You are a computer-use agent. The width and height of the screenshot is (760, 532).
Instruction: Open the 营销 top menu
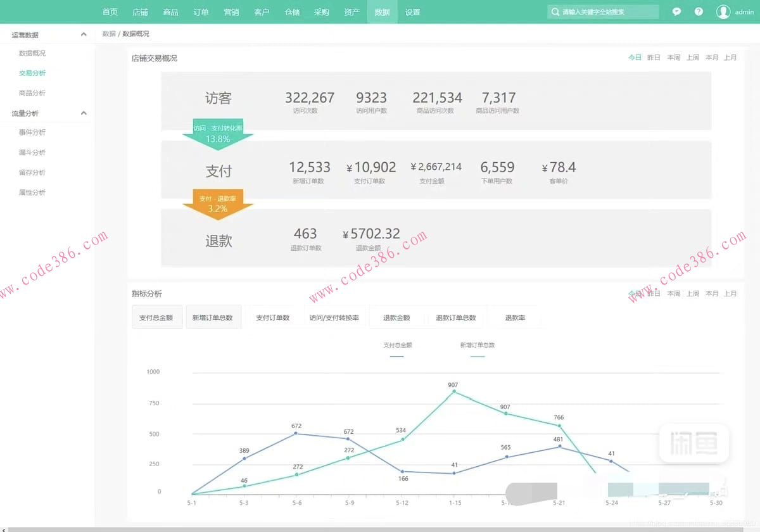point(231,12)
